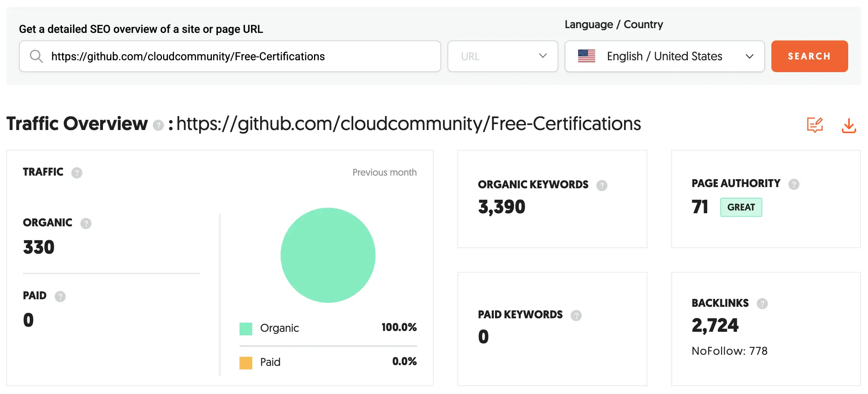Click the PAGE AUTHORITY help icon

(794, 184)
